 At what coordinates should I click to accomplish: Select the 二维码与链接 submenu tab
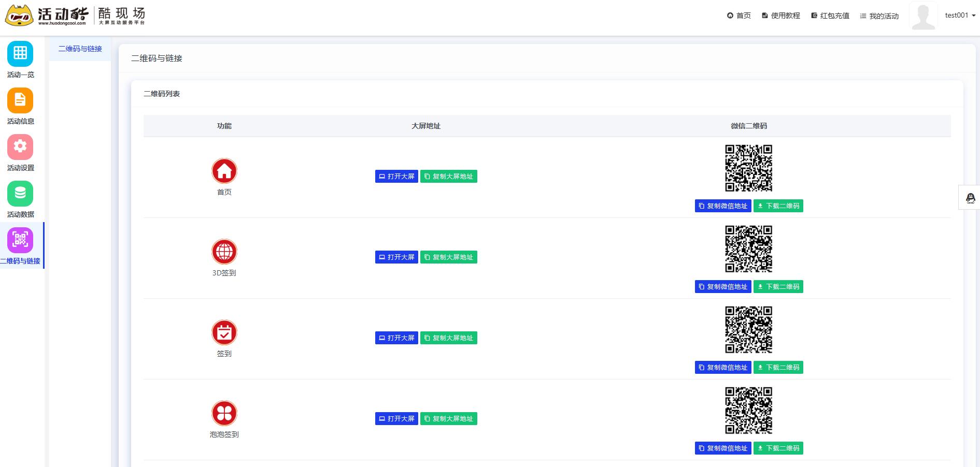pos(80,49)
